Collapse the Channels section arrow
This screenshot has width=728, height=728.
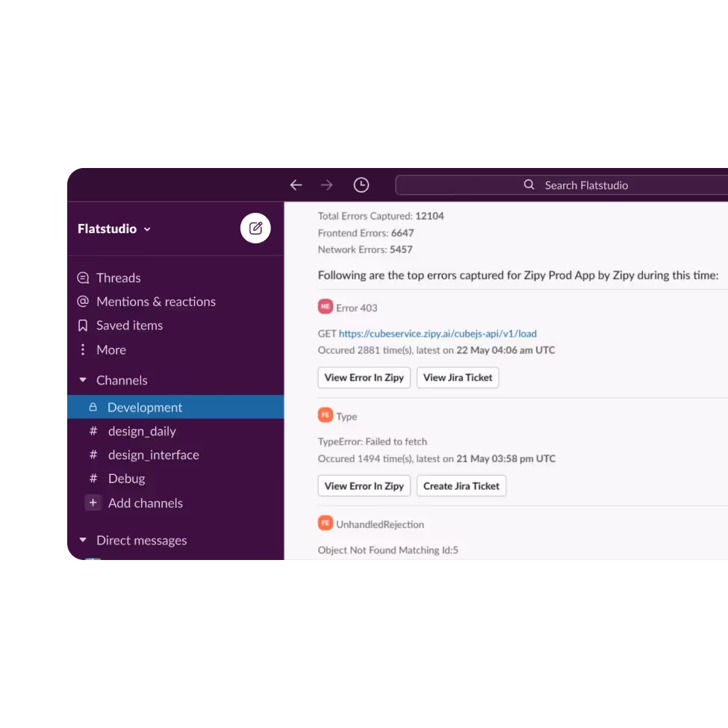coord(83,380)
